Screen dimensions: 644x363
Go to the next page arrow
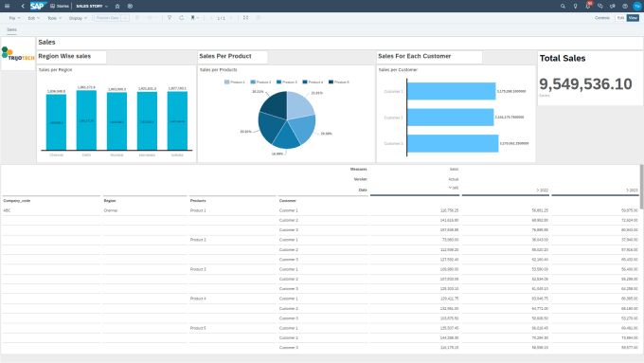(x=231, y=18)
